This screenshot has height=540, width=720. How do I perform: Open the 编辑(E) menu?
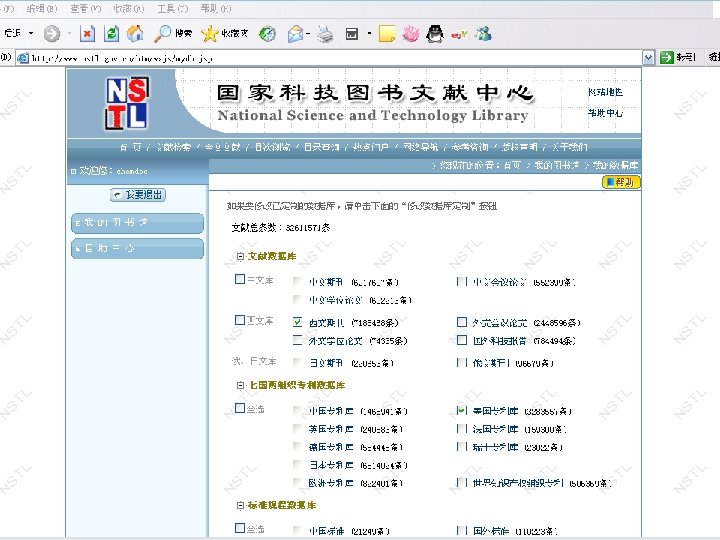[x=42, y=8]
